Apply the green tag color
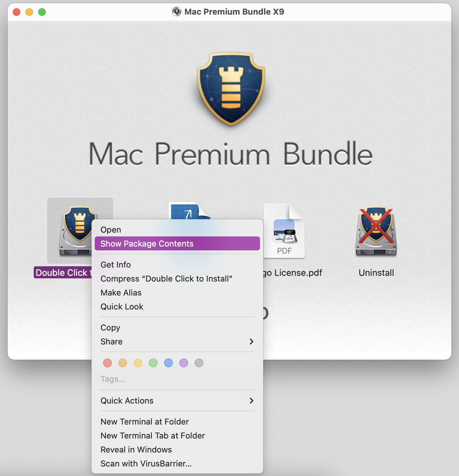 (153, 363)
